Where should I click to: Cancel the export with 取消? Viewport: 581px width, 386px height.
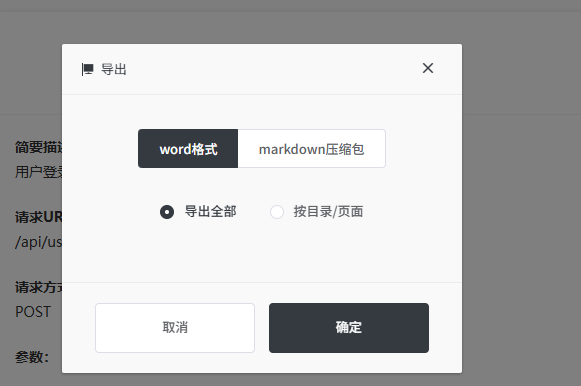coord(175,328)
